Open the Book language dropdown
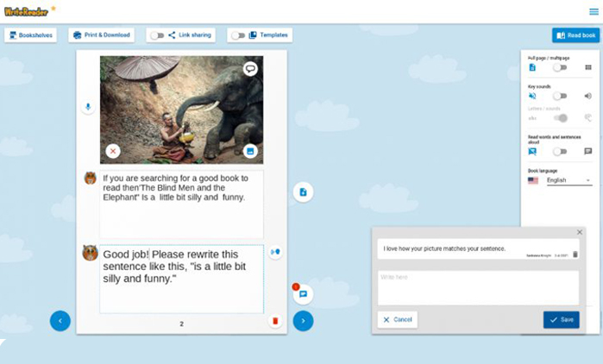 pos(568,180)
